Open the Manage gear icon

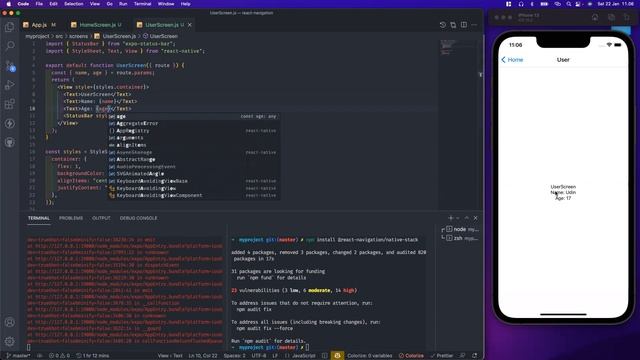(x=10, y=341)
